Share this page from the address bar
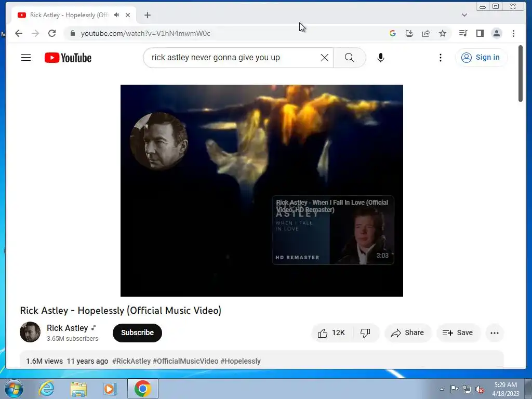This screenshot has width=532, height=399. point(426,33)
